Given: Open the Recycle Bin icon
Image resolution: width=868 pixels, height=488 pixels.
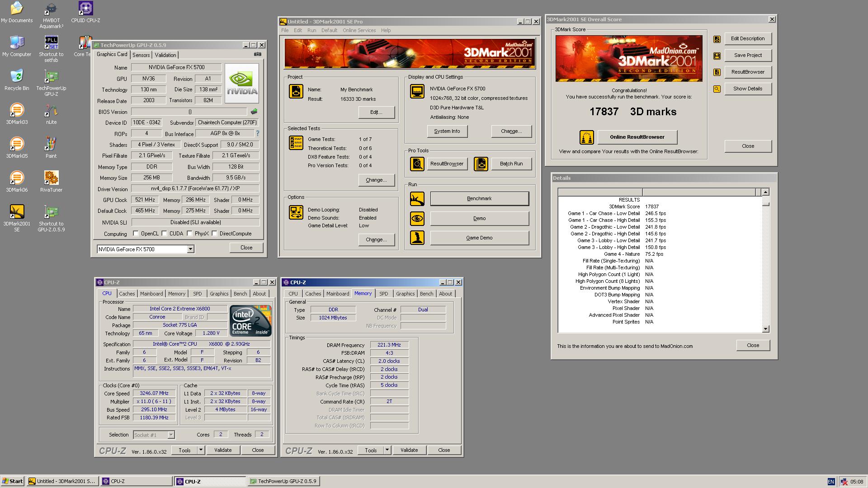Looking at the screenshot, I should click(x=17, y=80).
